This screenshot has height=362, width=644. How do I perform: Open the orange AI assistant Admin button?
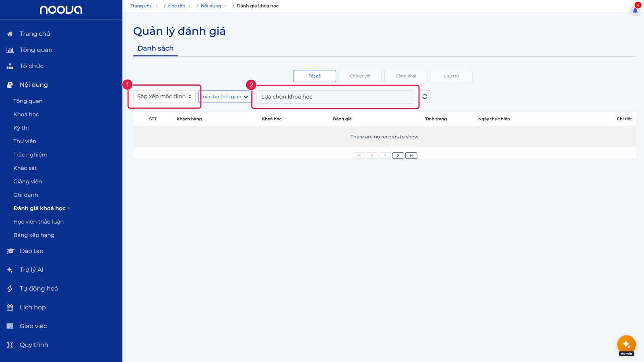(x=626, y=345)
